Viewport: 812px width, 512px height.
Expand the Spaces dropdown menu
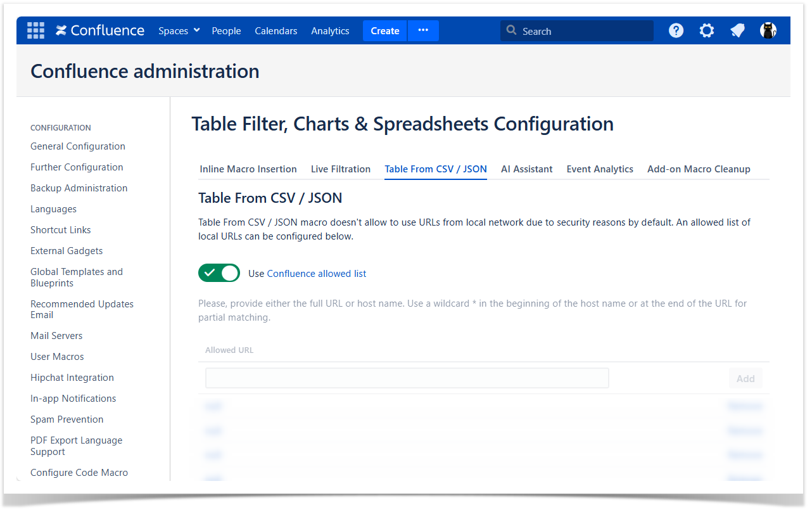click(179, 30)
